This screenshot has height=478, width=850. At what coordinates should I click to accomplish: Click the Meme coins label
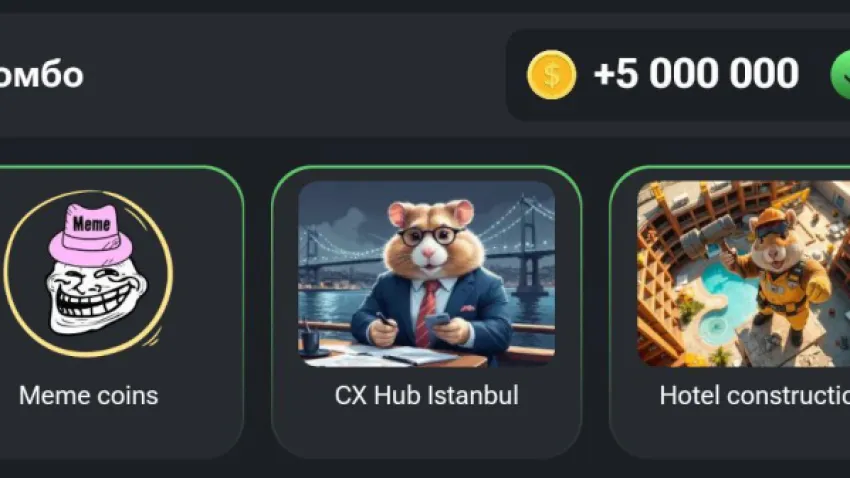click(x=88, y=395)
